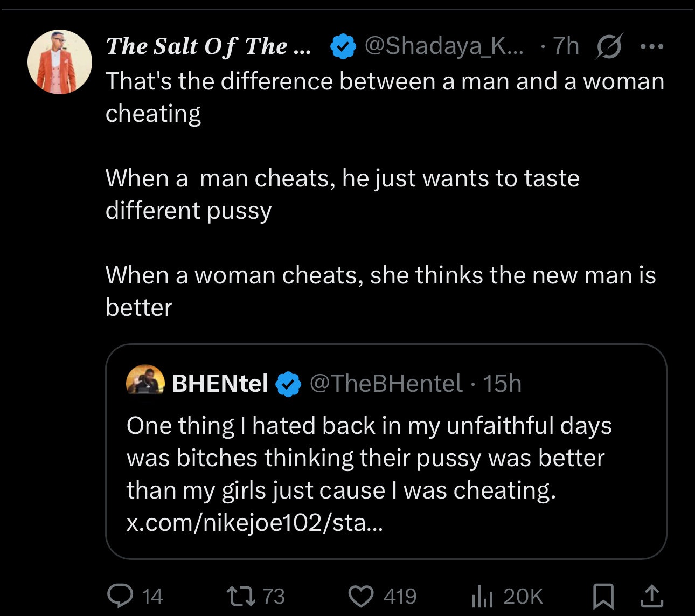Viewport: 695px width, 616px height.
Task: Open the @Shadaya_K handle link
Action: coord(444,46)
